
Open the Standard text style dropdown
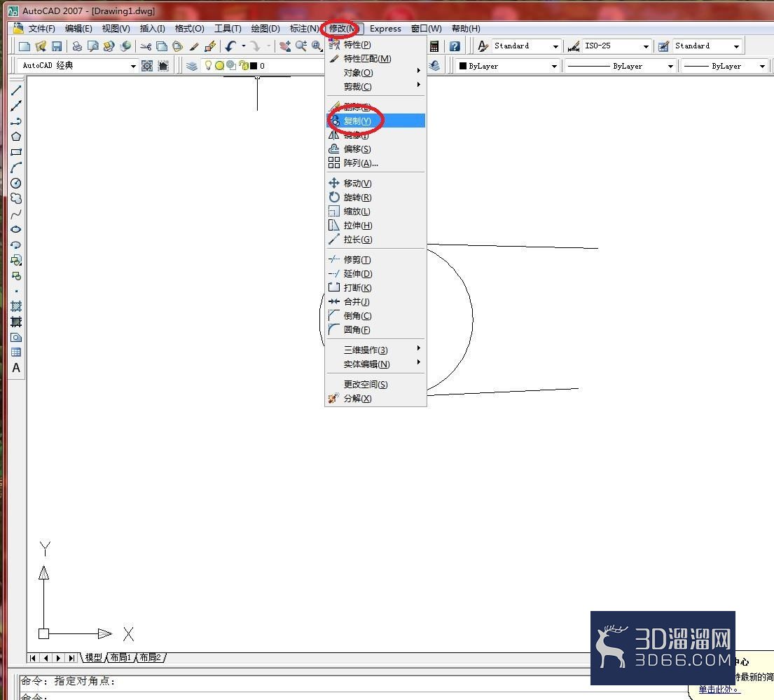pyautogui.click(x=556, y=46)
